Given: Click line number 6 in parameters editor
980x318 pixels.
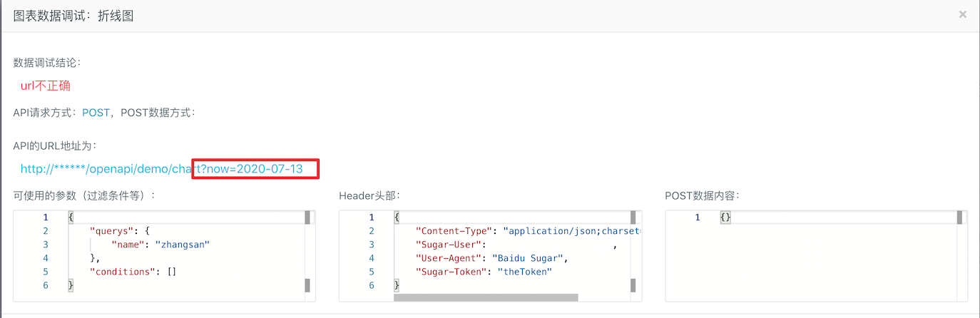Looking at the screenshot, I should point(45,285).
